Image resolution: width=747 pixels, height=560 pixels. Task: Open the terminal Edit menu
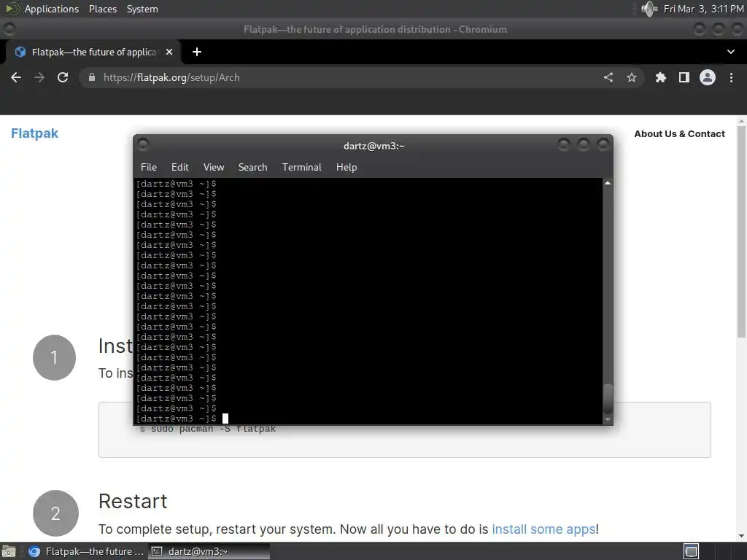(x=180, y=167)
